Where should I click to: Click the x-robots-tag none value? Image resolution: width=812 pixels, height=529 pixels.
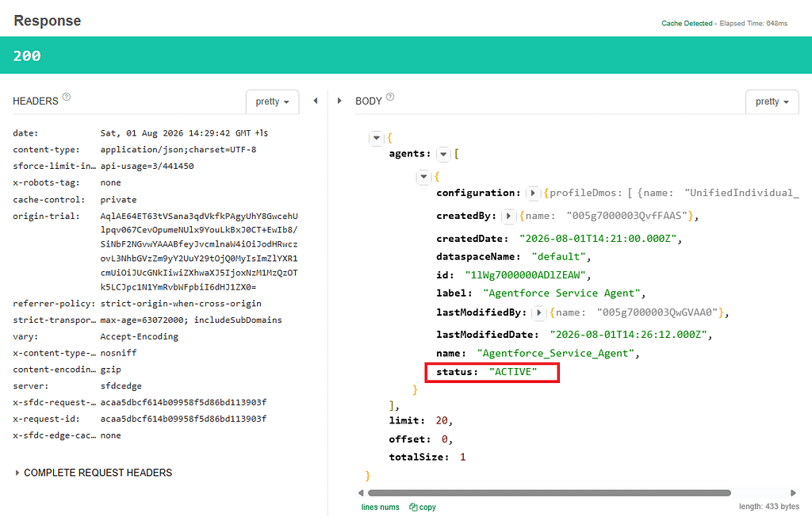click(x=110, y=182)
